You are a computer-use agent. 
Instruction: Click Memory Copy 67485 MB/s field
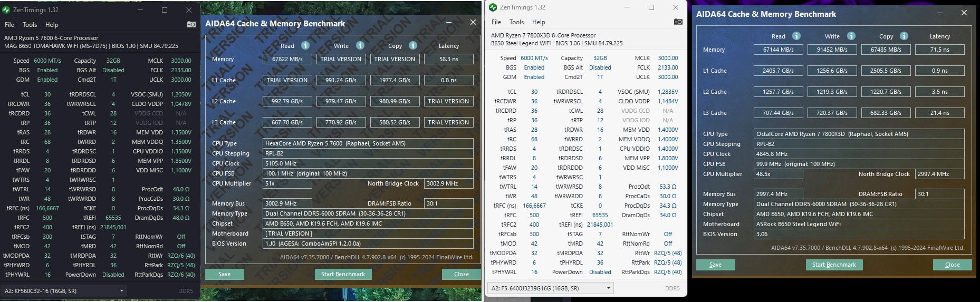886,50
